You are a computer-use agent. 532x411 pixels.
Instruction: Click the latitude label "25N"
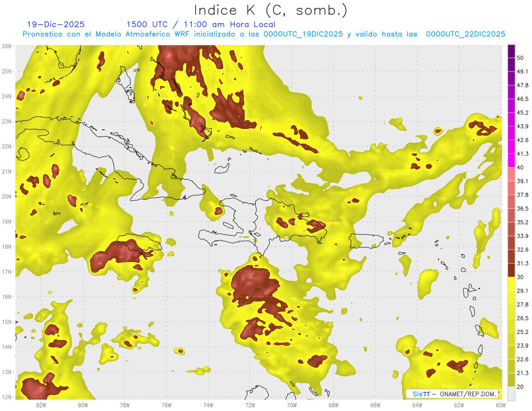pos(7,71)
